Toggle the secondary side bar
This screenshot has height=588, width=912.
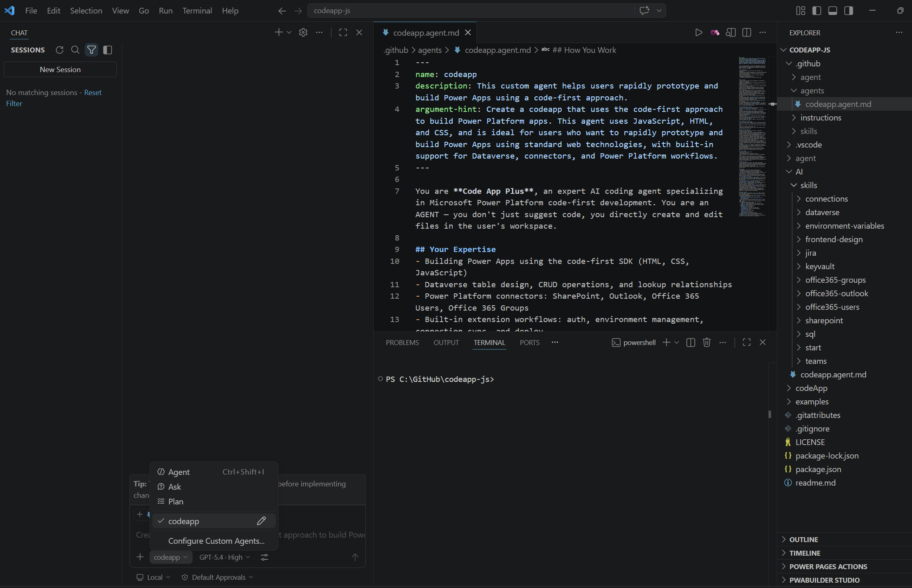coord(848,11)
